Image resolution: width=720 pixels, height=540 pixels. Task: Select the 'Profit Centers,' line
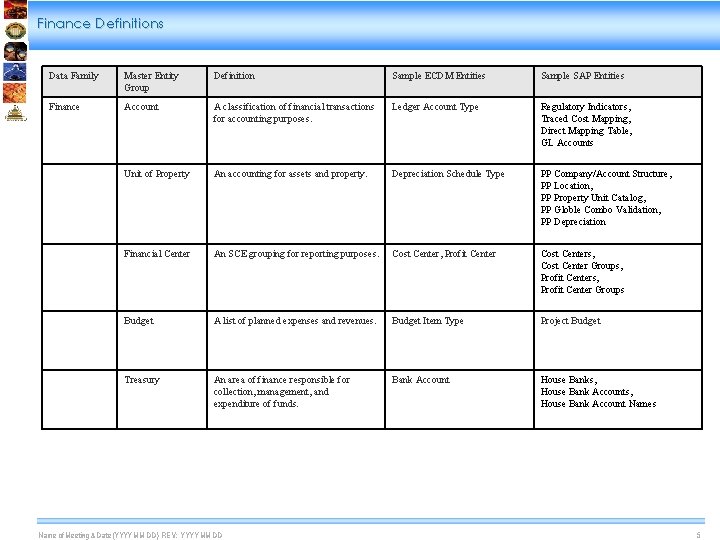569,277
